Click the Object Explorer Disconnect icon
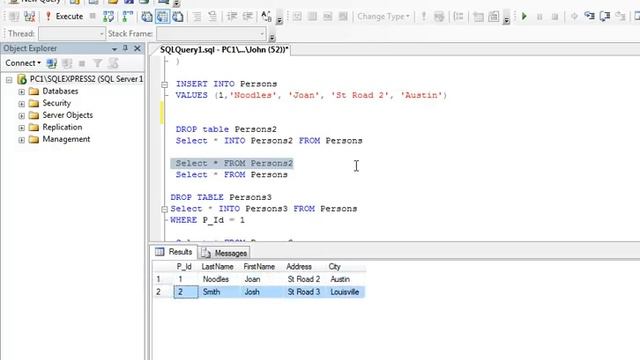 (x=67, y=63)
